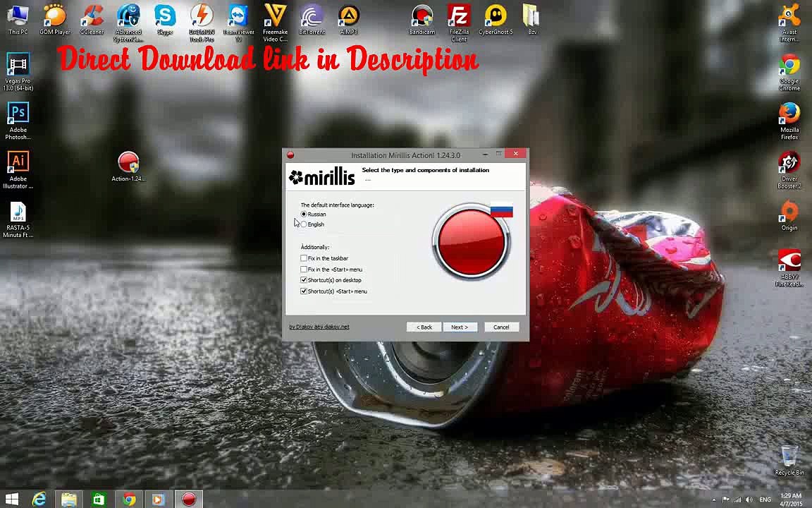Screen dimensions: 812x508
Task: Open the Bzv folder on desktop
Action: pyautogui.click(x=532, y=20)
